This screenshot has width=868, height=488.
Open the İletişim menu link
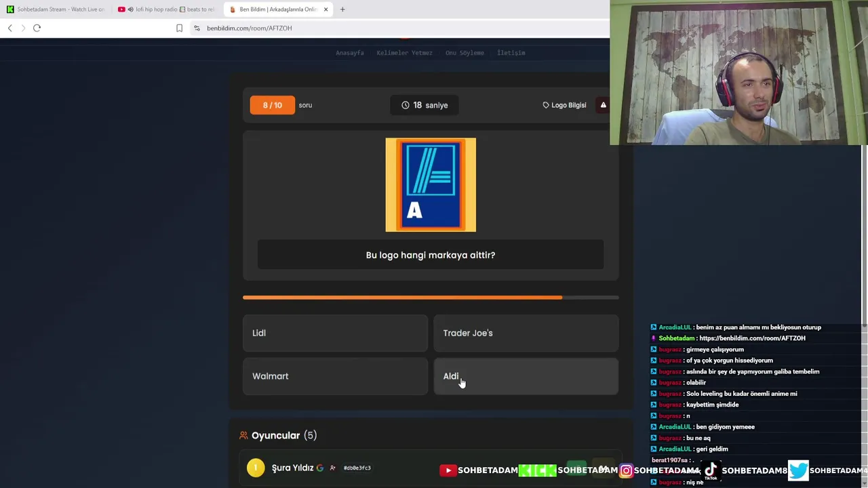(511, 53)
